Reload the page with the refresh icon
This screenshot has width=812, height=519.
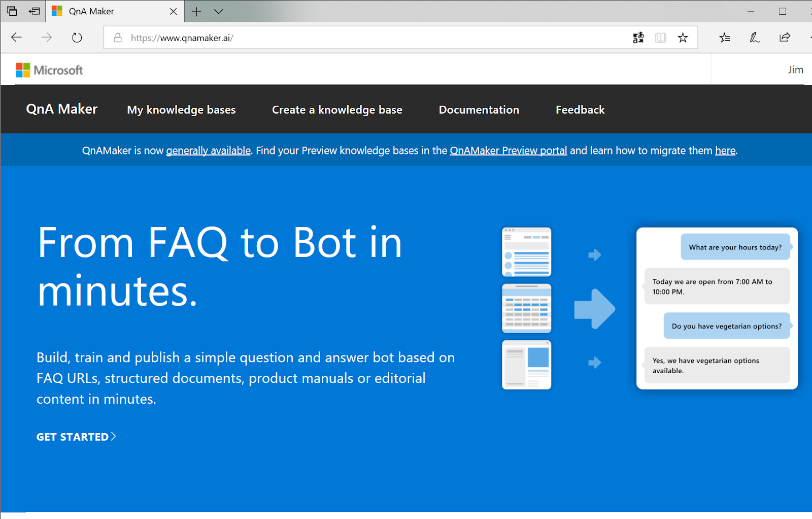pos(77,38)
